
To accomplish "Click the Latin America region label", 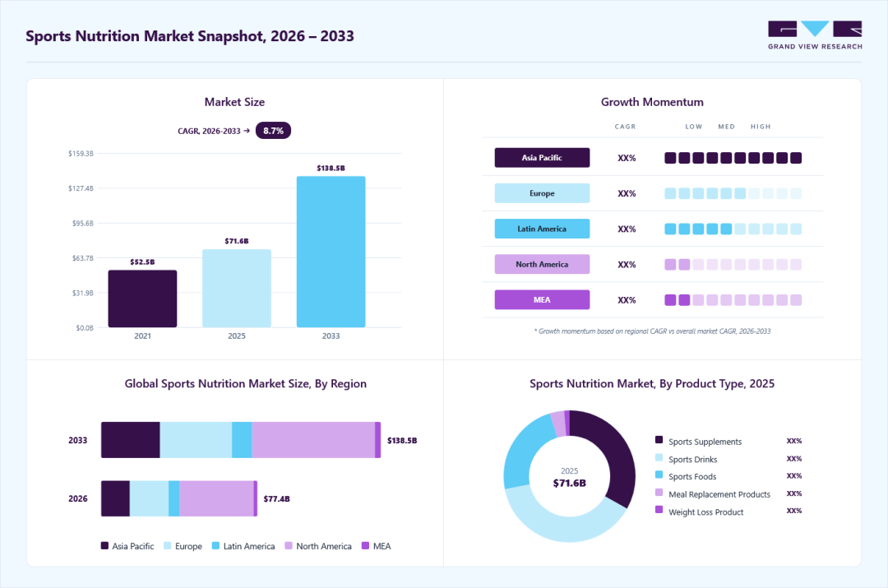I will point(542,229).
